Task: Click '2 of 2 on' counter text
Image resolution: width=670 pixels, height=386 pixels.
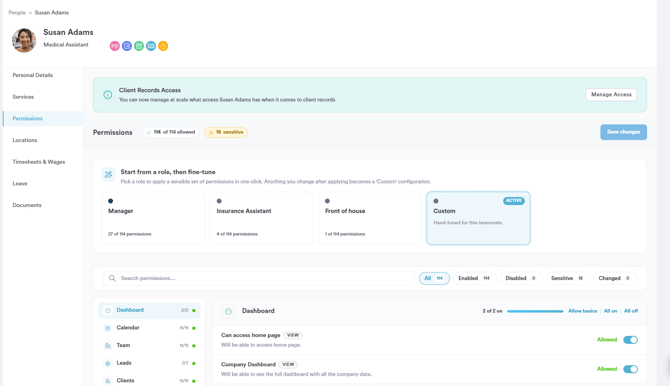Action: tap(492, 311)
